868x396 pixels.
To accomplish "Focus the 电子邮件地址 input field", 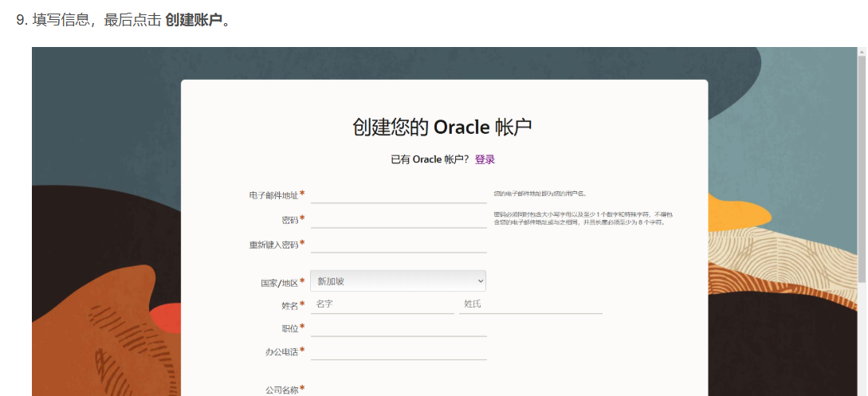I will [x=399, y=194].
